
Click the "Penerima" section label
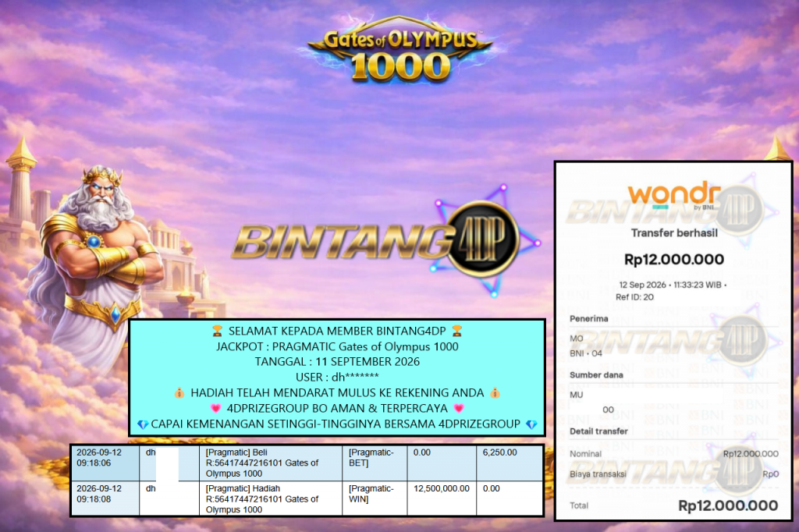[x=588, y=318]
